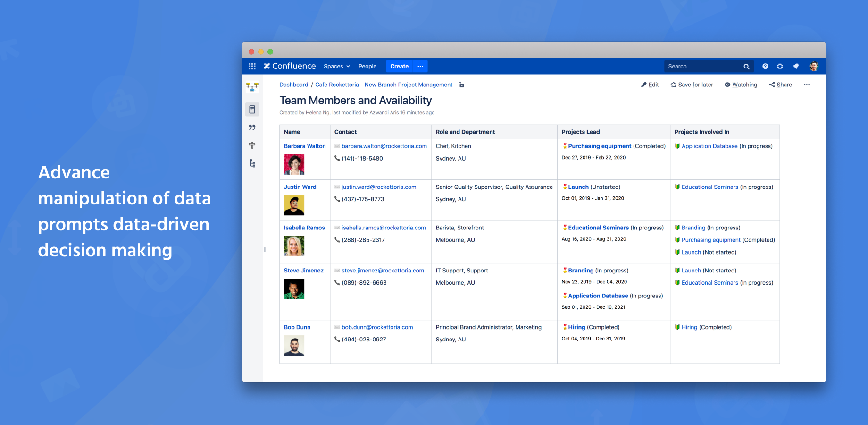Click Steve Jimenez's photo thumbnail
This screenshot has width=868, height=425.
pyautogui.click(x=294, y=289)
